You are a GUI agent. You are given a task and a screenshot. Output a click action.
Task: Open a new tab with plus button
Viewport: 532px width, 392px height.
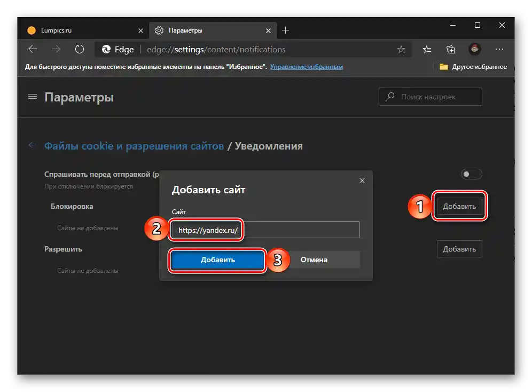286,30
